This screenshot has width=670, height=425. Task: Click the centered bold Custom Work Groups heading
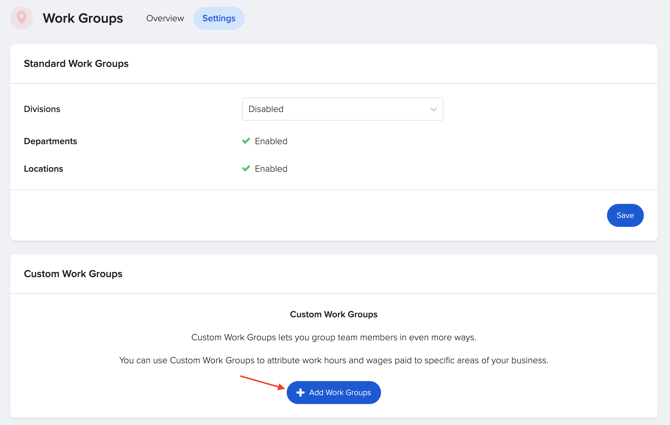point(334,314)
